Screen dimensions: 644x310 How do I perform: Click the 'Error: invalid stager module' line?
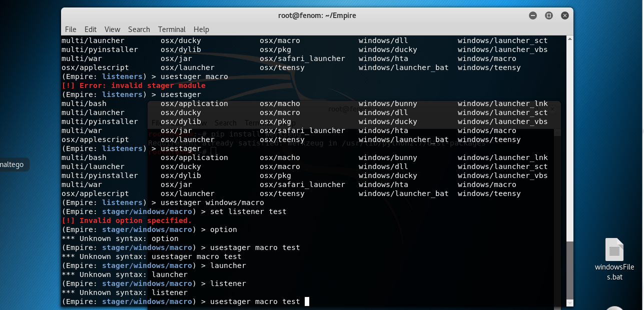(x=134, y=85)
